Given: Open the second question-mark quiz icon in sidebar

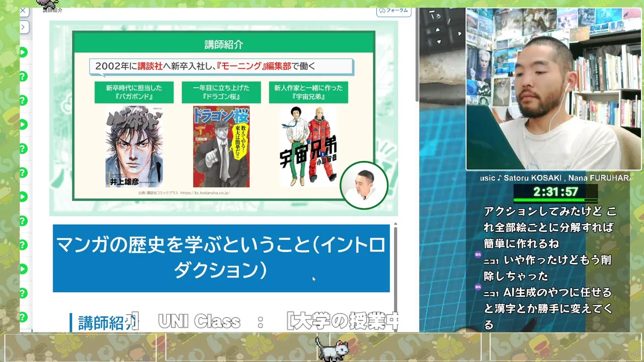Looking at the screenshot, I should point(23,101).
